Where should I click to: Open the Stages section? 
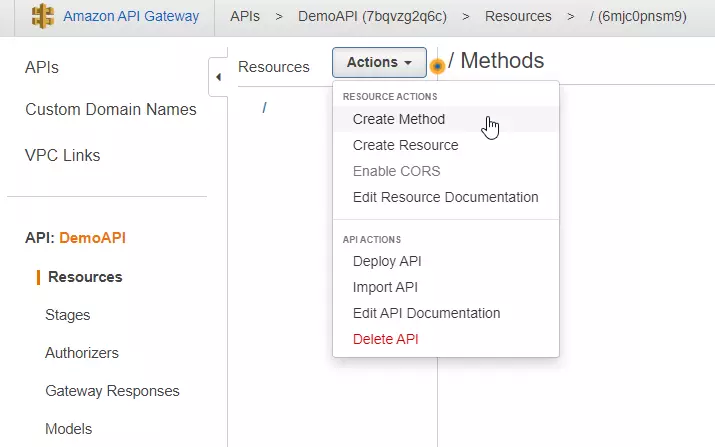[x=67, y=315]
